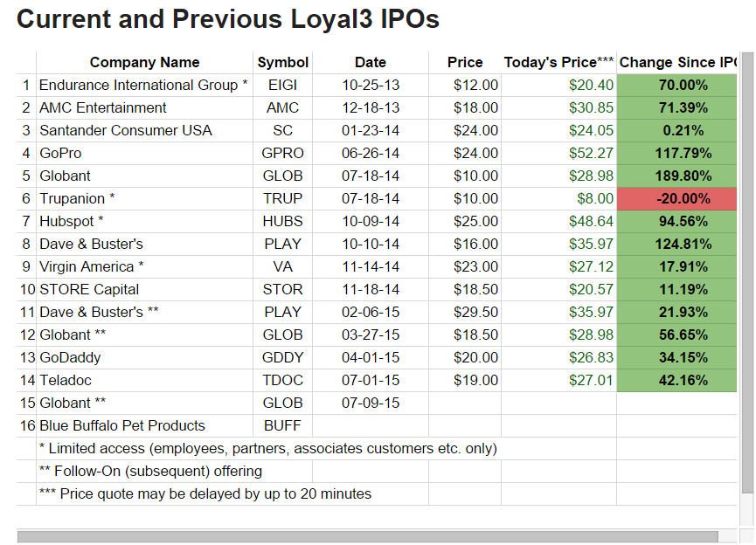
Task: Click the IPO price '$29.50' cell
Action: coord(465,313)
